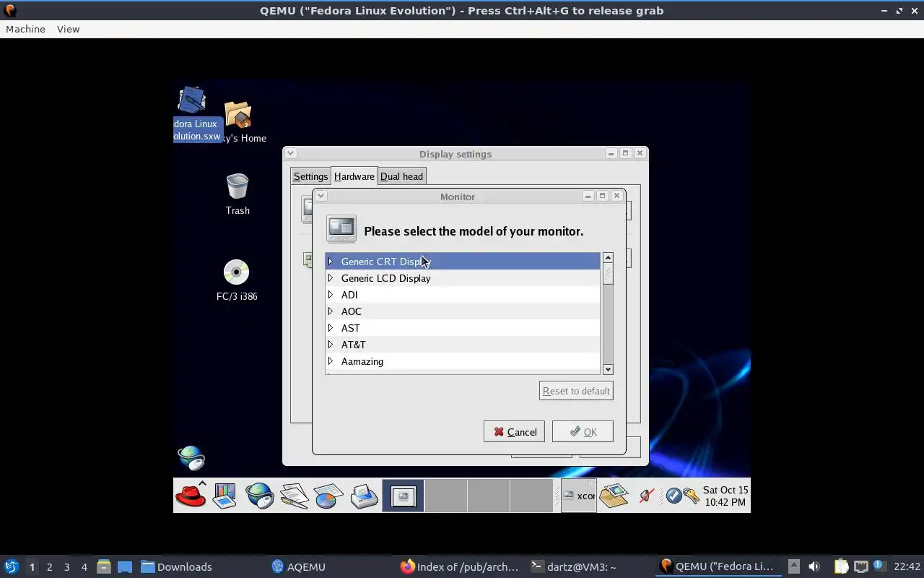Switch to the AQEMU taskbar window

tap(298, 566)
